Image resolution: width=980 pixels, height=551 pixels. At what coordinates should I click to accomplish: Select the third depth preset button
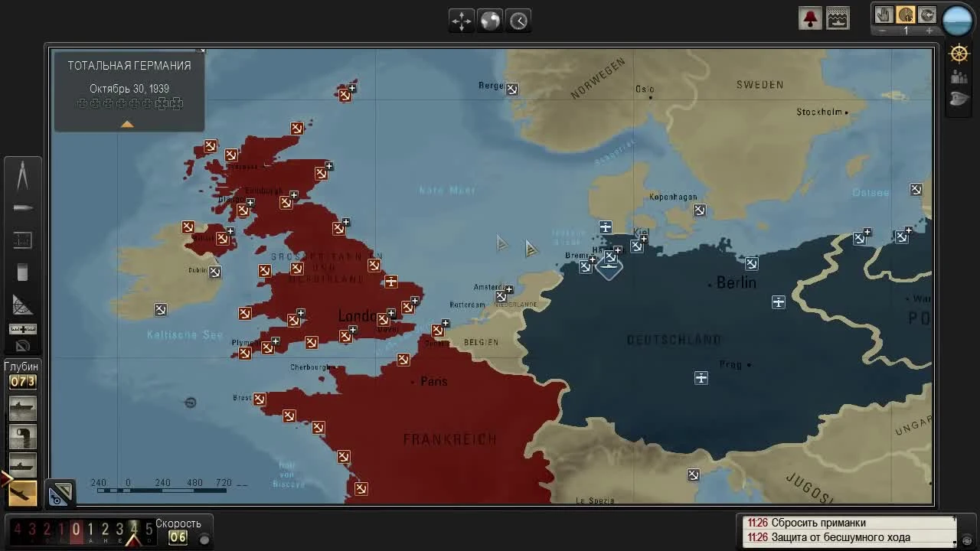[22, 465]
